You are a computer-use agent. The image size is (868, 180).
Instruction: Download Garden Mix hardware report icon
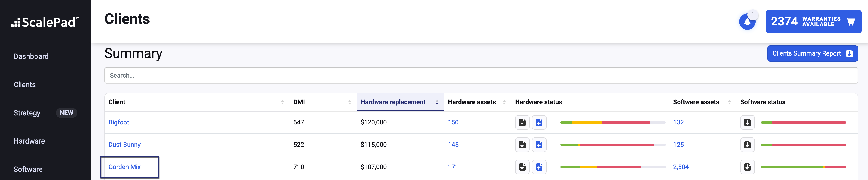[x=522, y=167]
